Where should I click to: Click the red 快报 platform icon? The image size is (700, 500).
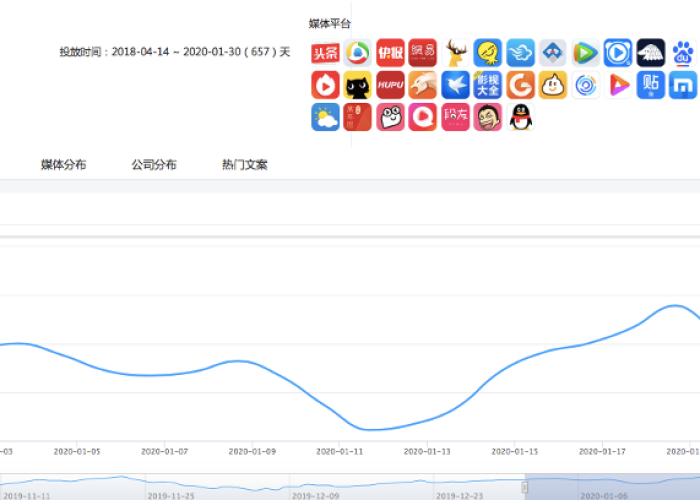point(390,53)
